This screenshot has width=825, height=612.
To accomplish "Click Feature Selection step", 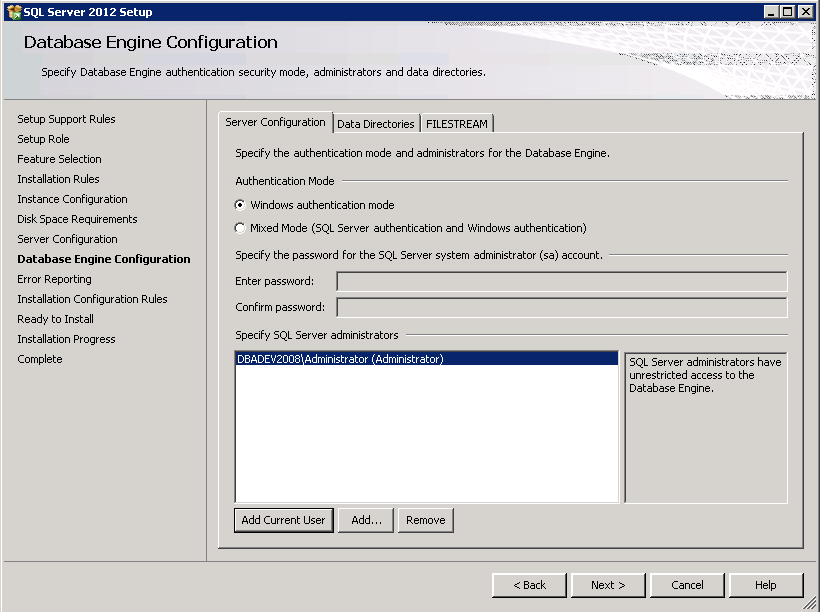I will [x=59, y=159].
